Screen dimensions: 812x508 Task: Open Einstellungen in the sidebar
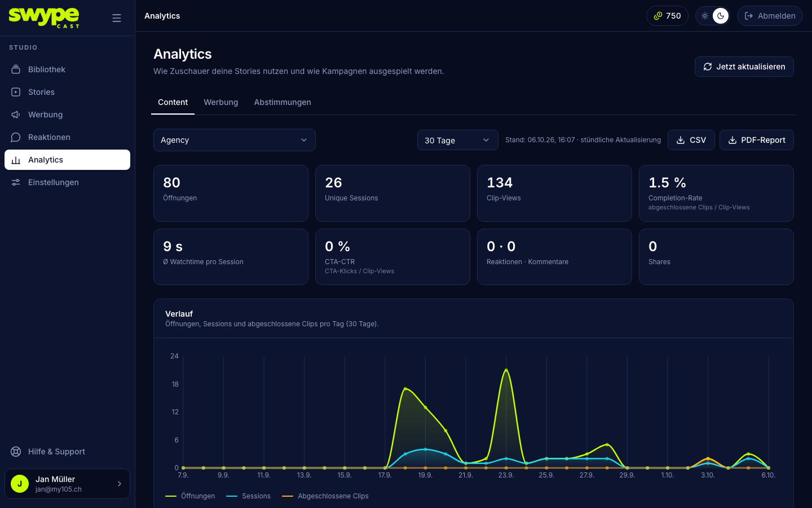point(67,182)
